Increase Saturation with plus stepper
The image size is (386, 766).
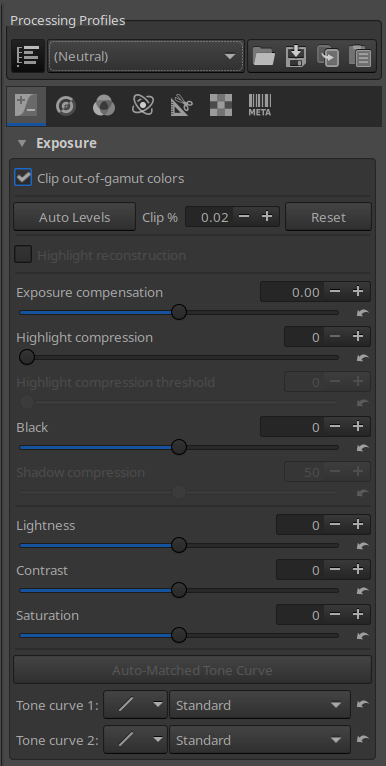[358, 615]
